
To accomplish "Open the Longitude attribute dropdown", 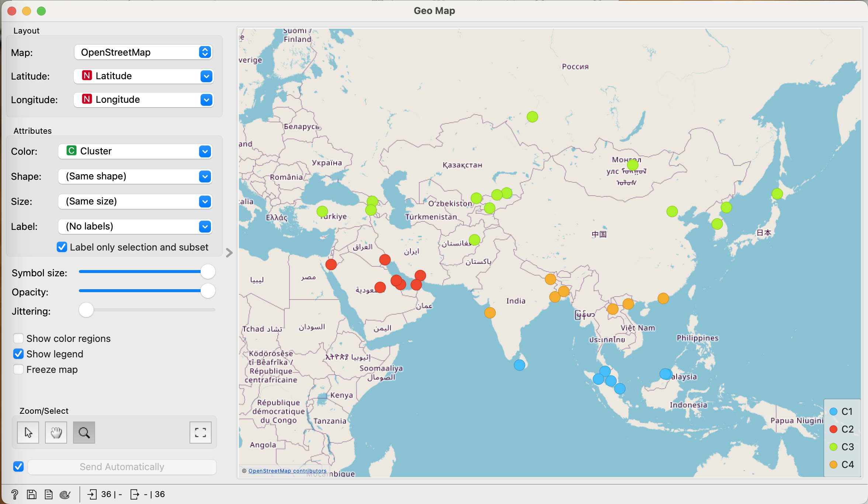I will click(143, 99).
